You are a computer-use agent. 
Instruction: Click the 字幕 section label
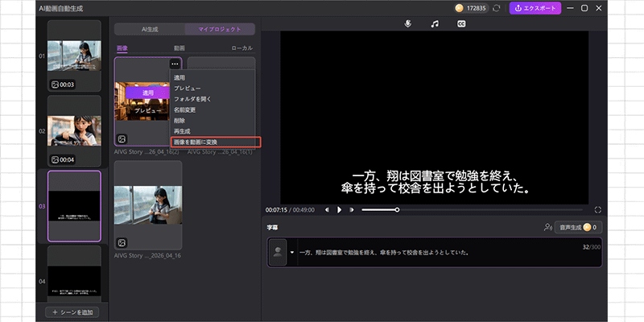tap(272, 227)
